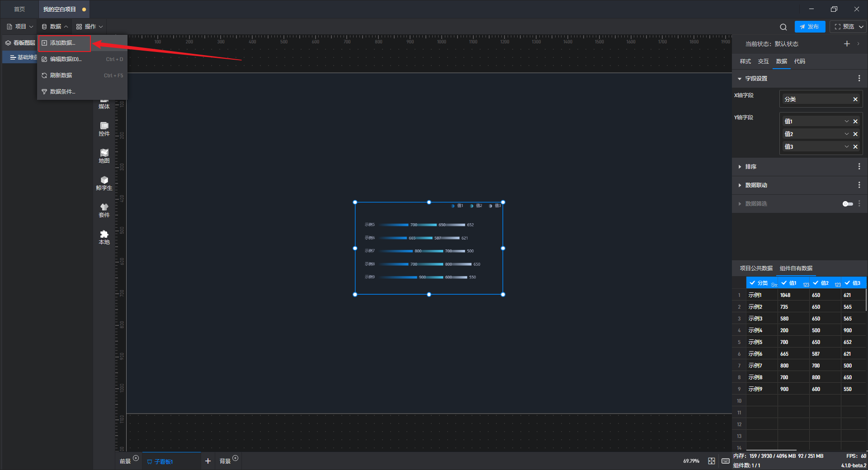Image resolution: width=868 pixels, height=470 pixels.
Task: Click the 看板图层 layers panel icon
Action: tap(8, 43)
